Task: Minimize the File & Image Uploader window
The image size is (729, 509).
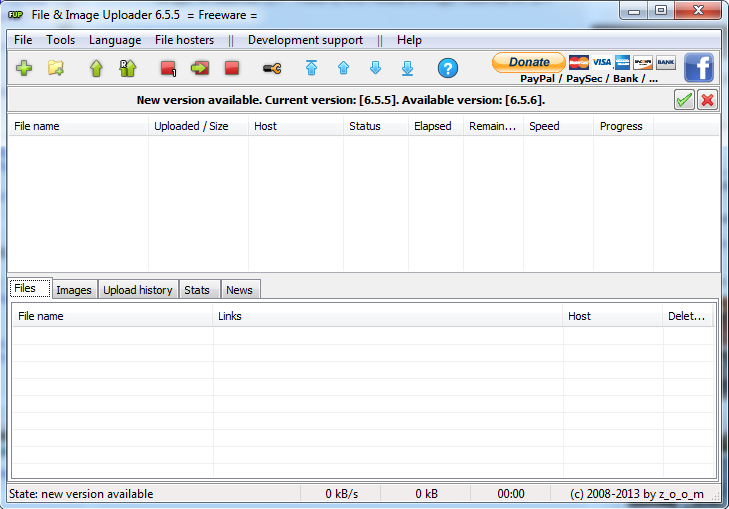Action: coord(634,11)
